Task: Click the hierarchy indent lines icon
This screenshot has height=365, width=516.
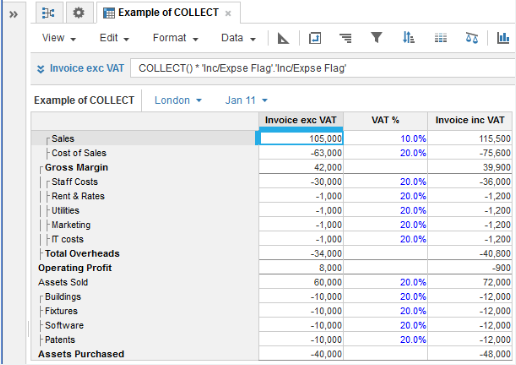Action: click(345, 38)
